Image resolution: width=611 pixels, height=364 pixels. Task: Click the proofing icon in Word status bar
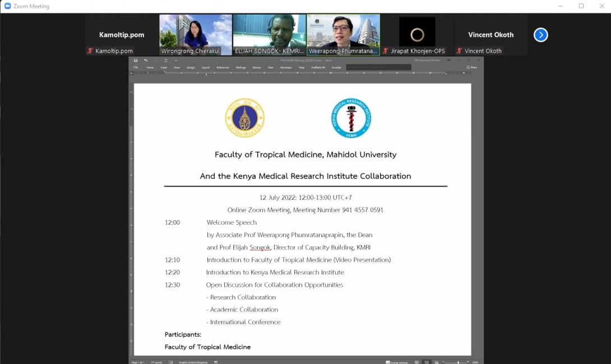[170, 362]
